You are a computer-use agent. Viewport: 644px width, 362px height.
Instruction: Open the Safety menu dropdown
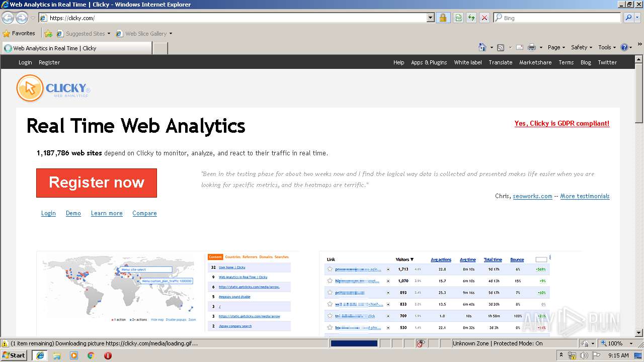(x=582, y=47)
